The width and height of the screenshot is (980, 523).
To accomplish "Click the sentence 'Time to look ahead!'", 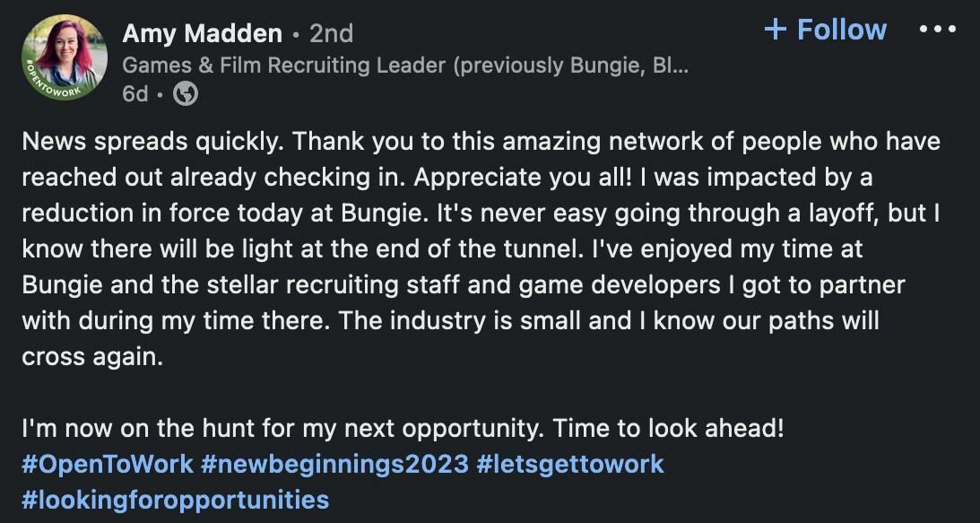I will [x=668, y=429].
